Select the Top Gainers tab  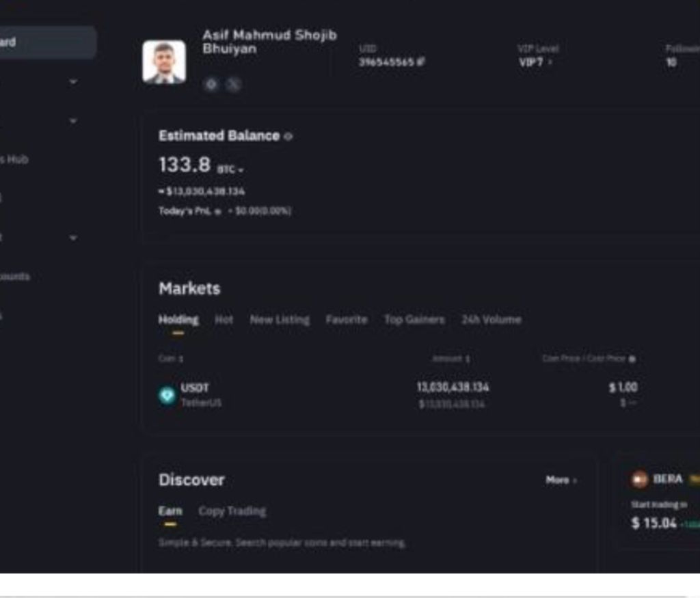tap(414, 320)
